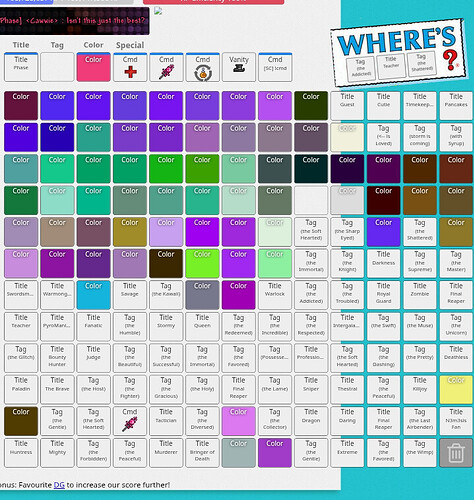474x500 pixels.
Task: Select the Tag (the Last Airbender) item
Action: (x=420, y=421)
